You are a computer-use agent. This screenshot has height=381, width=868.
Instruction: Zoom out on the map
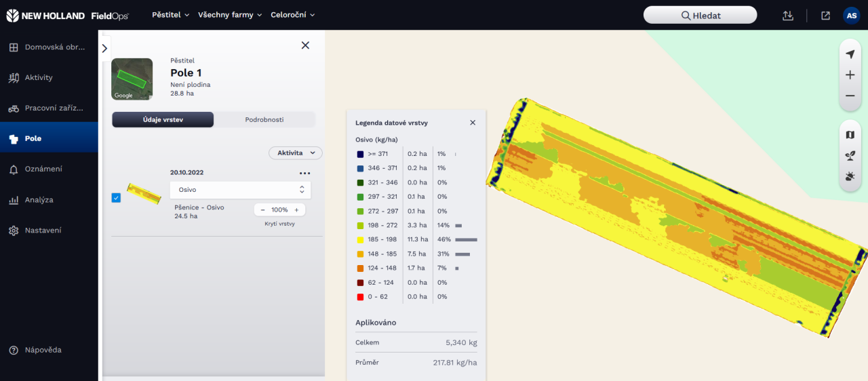pyautogui.click(x=850, y=96)
